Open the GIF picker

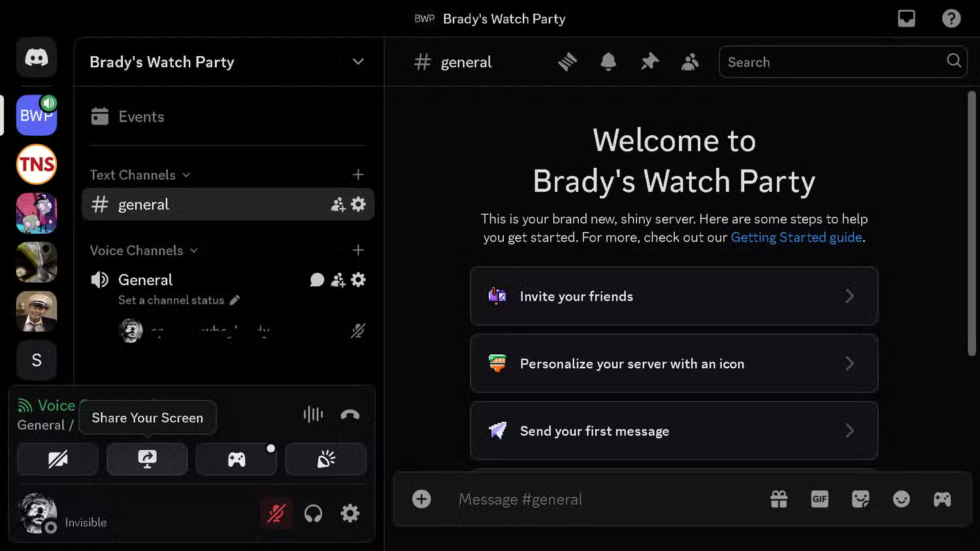(819, 499)
